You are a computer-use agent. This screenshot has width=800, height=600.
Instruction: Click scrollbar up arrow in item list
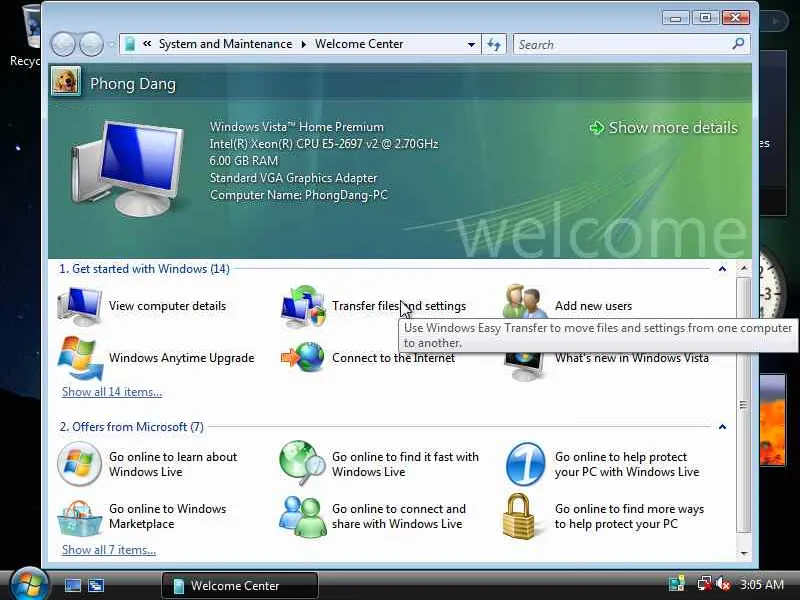pos(744,269)
